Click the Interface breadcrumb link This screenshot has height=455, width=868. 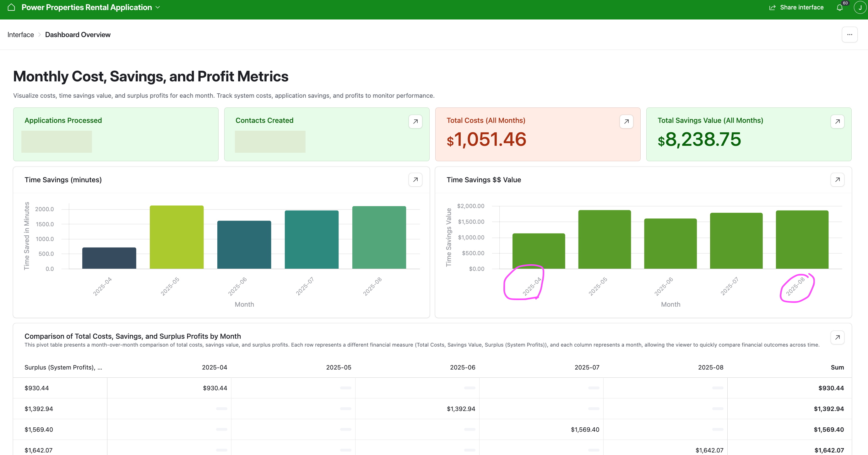click(20, 35)
